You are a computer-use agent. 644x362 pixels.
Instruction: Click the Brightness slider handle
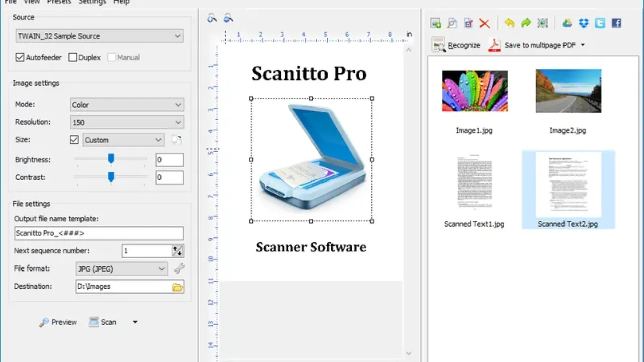(x=111, y=159)
